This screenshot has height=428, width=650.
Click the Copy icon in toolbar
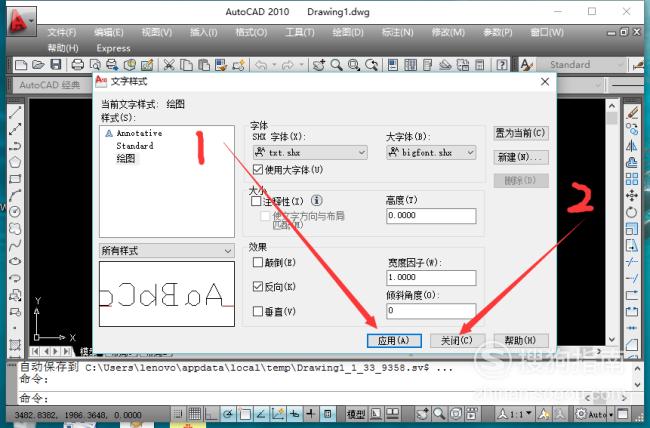point(187,65)
